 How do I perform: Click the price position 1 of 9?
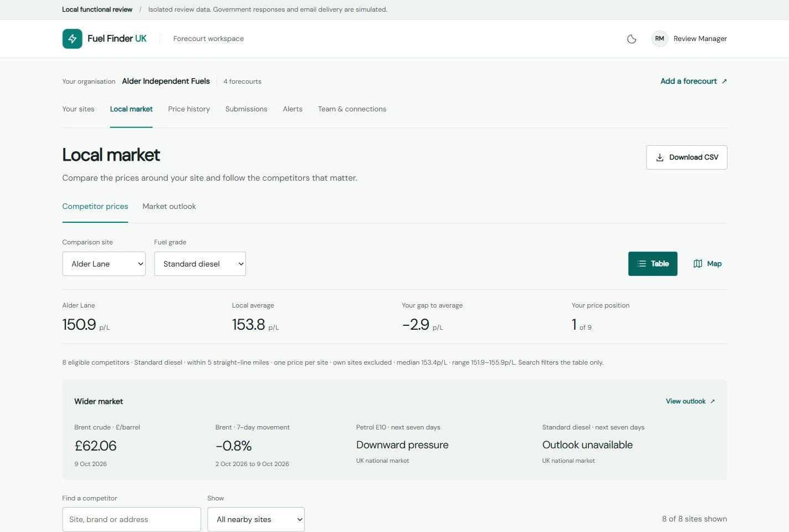point(581,325)
